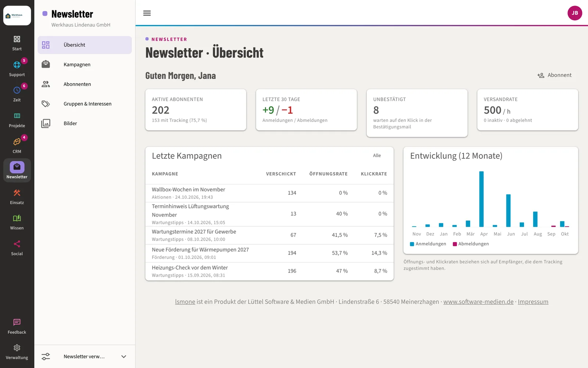
Task: Follow the lsmone footer link
Action: point(185,302)
